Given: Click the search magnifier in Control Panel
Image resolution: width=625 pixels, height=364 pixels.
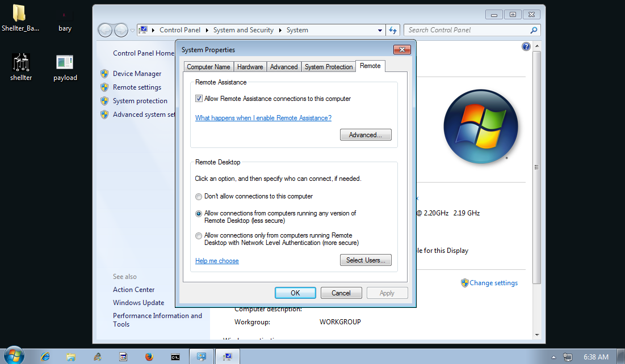Looking at the screenshot, I should (534, 30).
